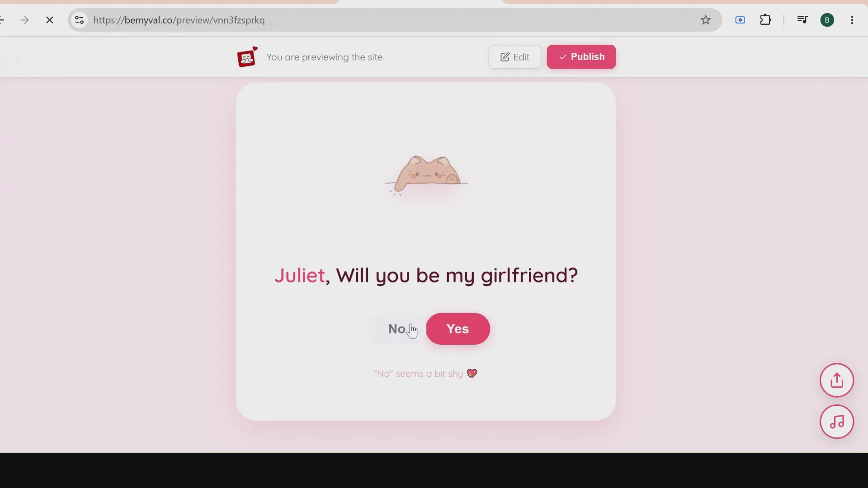Click the share icon button
Image resolution: width=868 pixels, height=488 pixels.
[x=837, y=380]
